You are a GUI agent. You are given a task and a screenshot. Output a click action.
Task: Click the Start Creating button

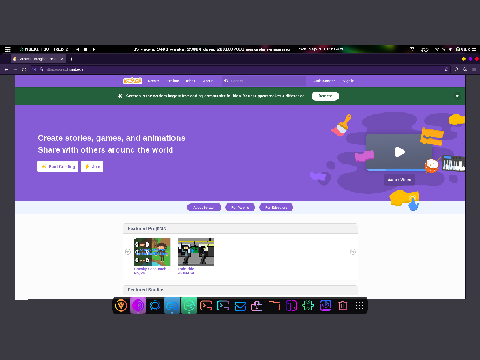(57, 166)
